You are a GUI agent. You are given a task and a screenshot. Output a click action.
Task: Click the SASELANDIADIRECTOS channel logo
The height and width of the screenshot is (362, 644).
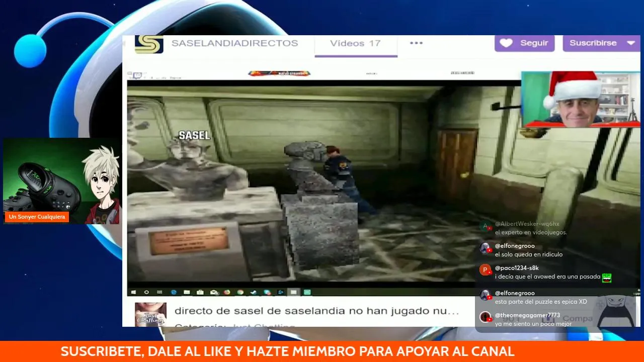point(149,44)
